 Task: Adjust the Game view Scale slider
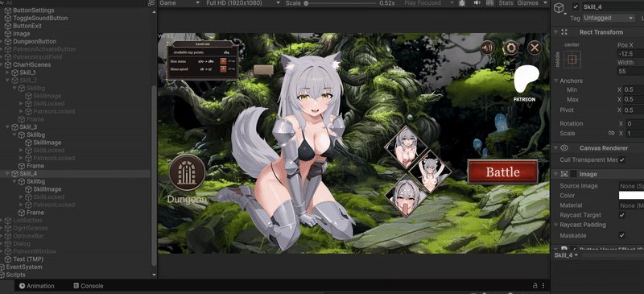[x=340, y=3]
